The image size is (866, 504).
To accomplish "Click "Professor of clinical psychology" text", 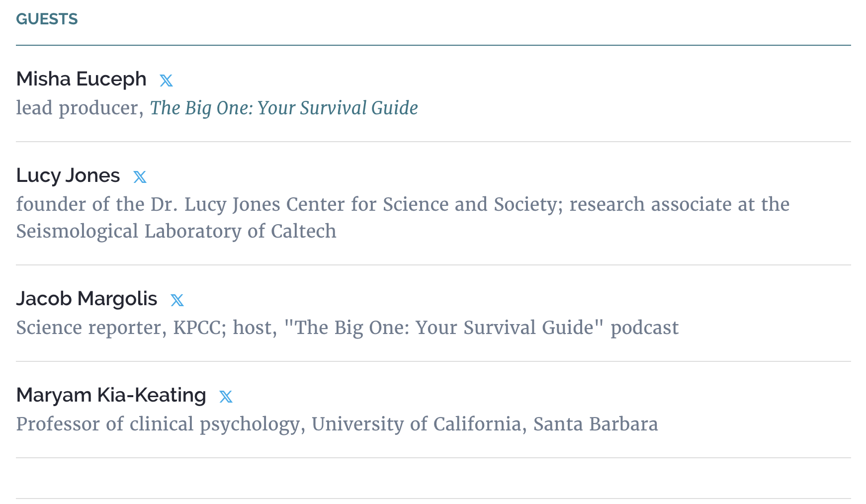I will 159,424.
